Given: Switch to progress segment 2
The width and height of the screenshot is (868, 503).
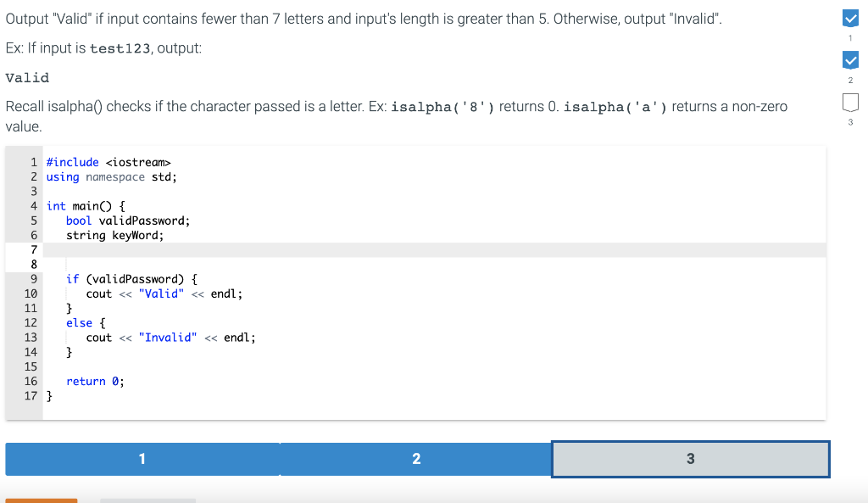Looking at the screenshot, I should pos(416,459).
